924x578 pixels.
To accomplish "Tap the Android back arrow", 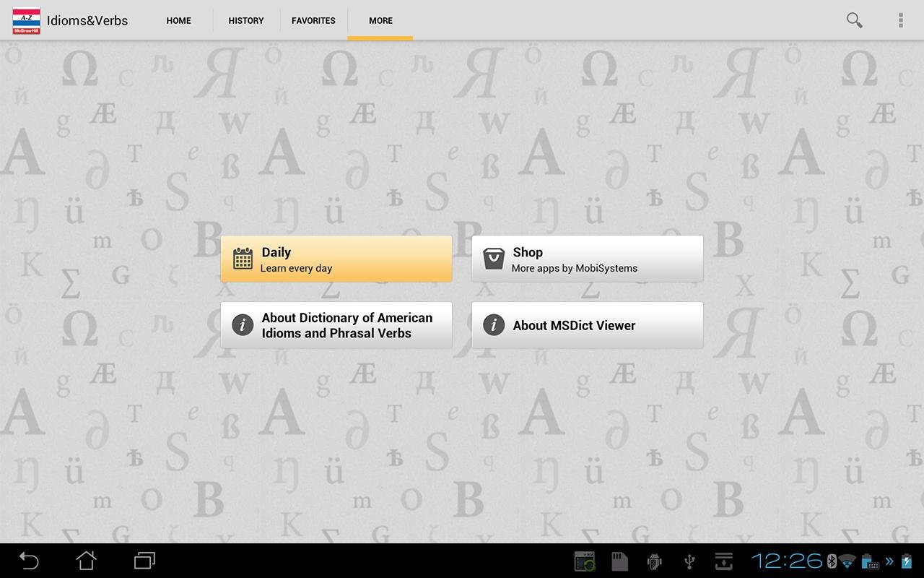I will click(29, 561).
